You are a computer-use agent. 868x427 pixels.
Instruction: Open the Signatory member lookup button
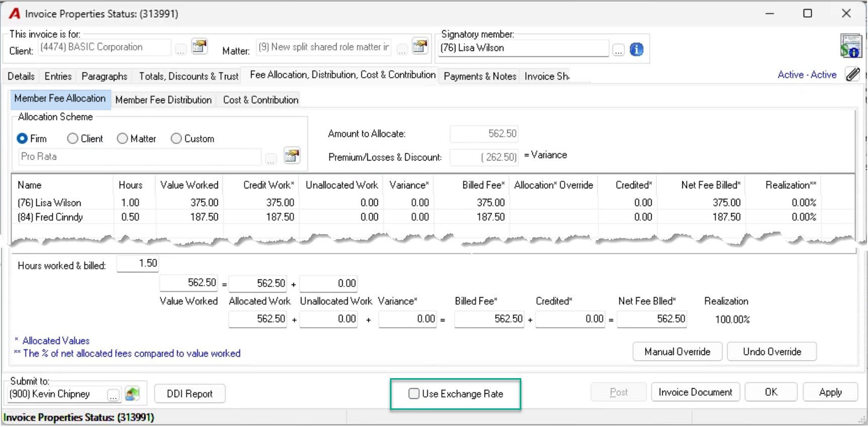click(618, 50)
